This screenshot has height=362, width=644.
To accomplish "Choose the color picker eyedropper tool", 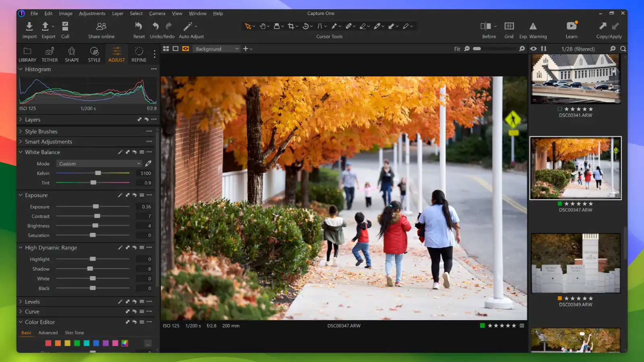I will coord(377,26).
